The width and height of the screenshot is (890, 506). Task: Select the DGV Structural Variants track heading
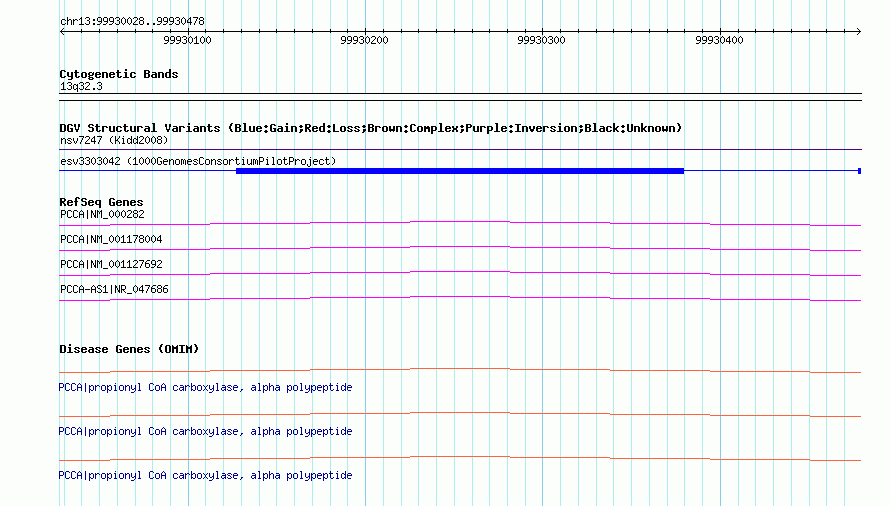pos(371,128)
